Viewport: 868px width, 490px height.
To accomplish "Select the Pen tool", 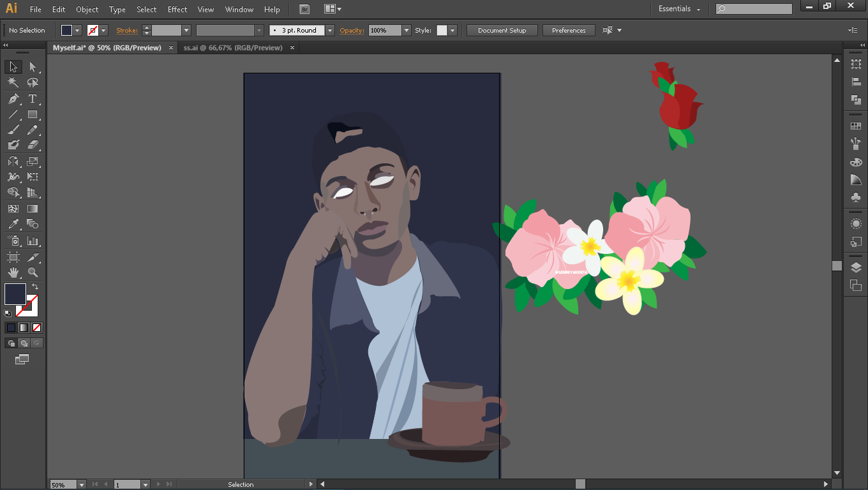I will click(13, 99).
